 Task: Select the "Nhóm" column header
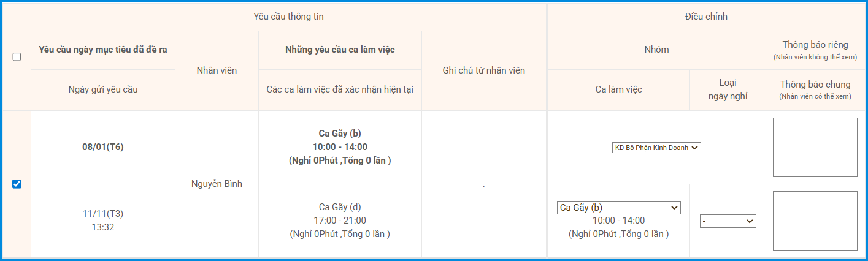(x=656, y=50)
